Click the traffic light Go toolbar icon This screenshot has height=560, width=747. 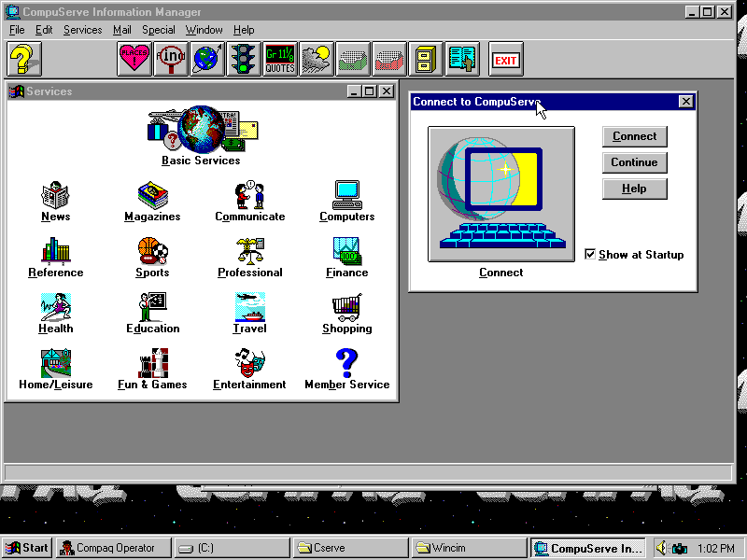tap(244, 59)
